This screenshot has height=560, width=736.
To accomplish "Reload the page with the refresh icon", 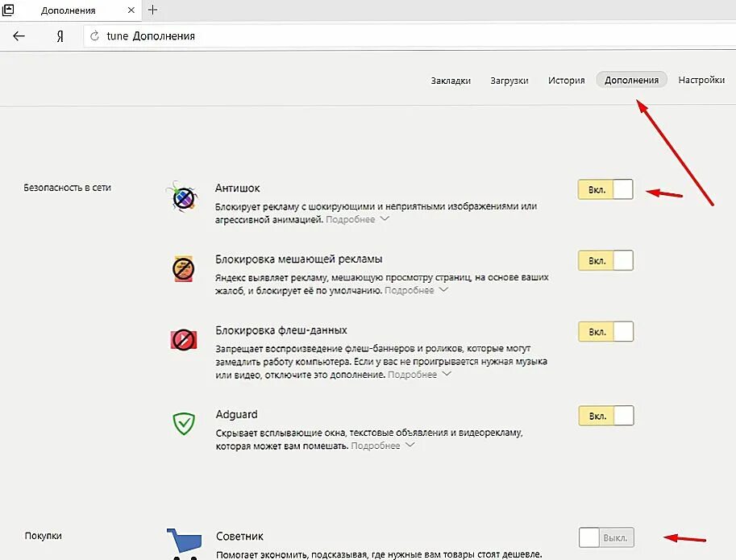I will (x=94, y=36).
